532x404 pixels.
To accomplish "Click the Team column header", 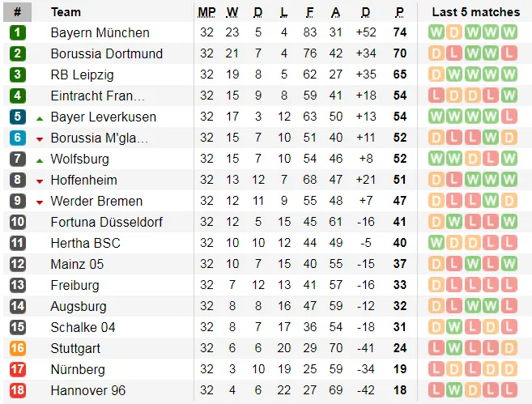I will click(x=66, y=12).
